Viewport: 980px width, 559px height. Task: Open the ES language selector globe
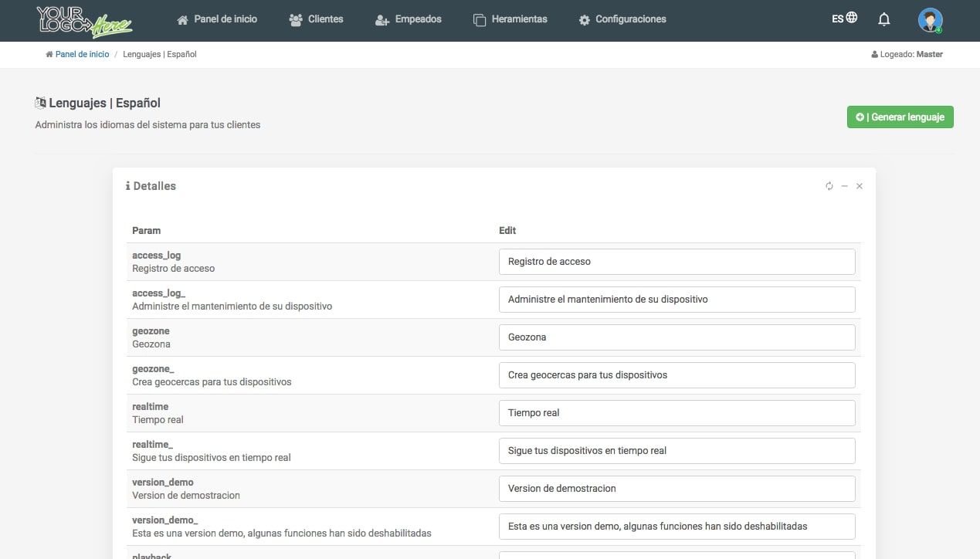(844, 19)
